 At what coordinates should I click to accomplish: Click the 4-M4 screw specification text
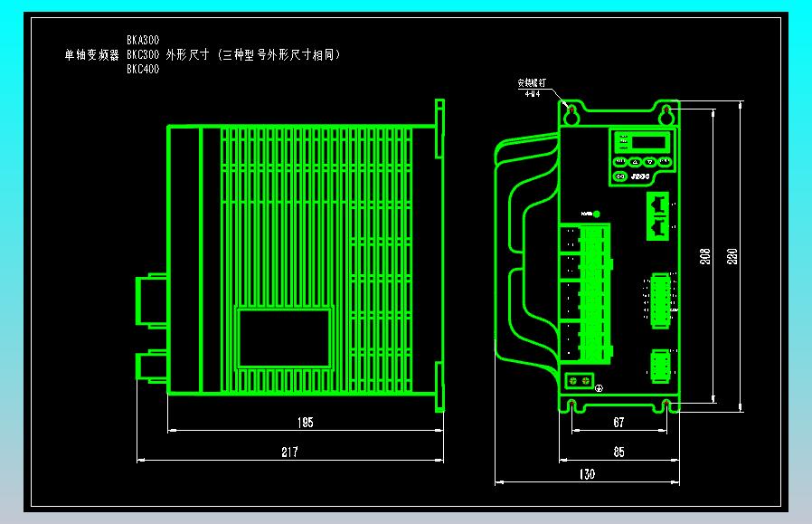point(533,94)
